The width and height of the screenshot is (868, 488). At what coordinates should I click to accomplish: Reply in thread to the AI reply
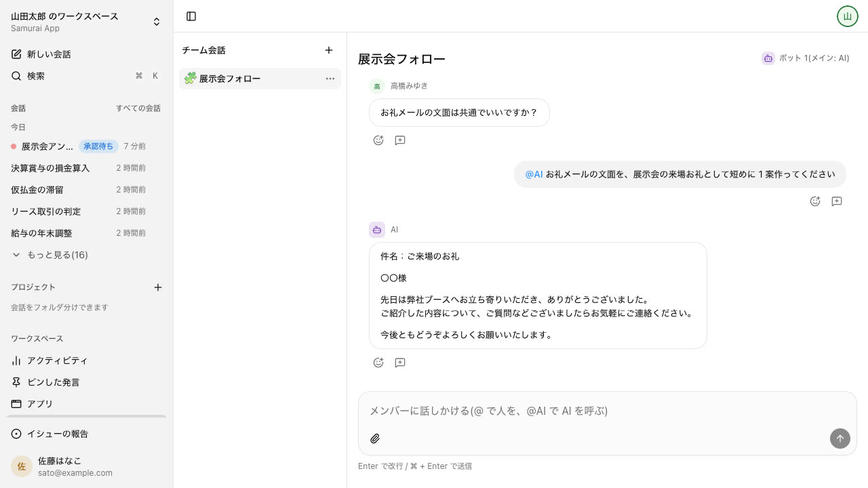tap(400, 363)
